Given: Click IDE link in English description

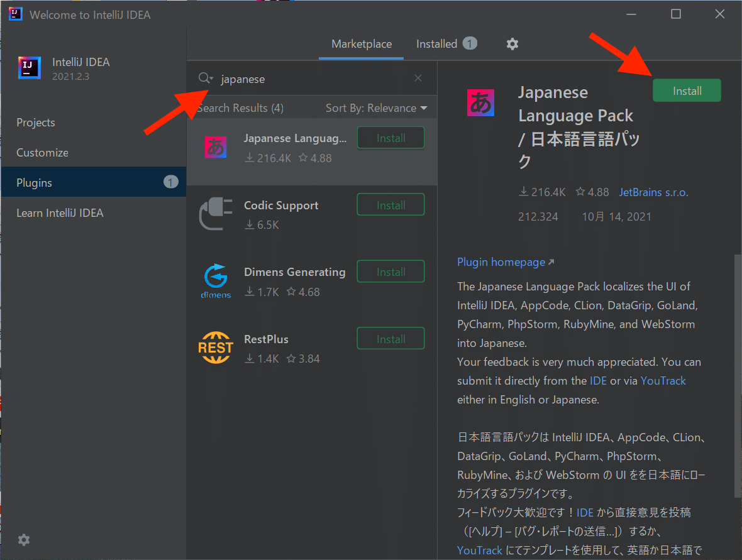Looking at the screenshot, I should coord(598,381).
